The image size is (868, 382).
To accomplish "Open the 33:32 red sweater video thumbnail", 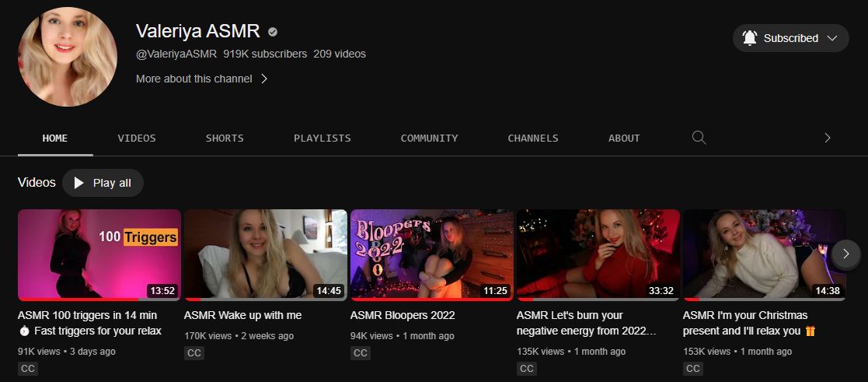I will pos(598,255).
